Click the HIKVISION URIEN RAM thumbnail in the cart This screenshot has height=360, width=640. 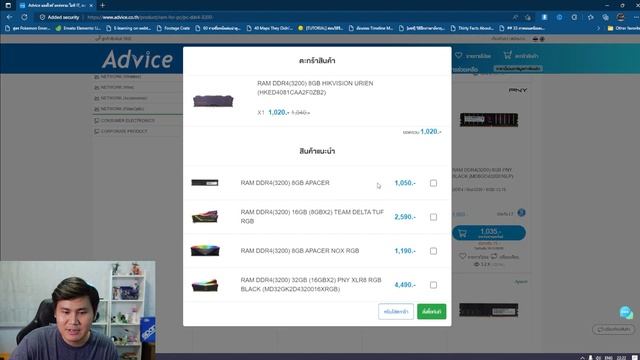click(213, 100)
